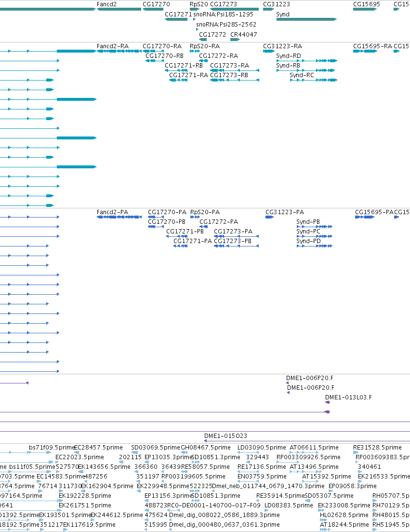Select the Fancd2-RA transcript
The width and height of the screenshot is (410, 532).
coord(119,51)
